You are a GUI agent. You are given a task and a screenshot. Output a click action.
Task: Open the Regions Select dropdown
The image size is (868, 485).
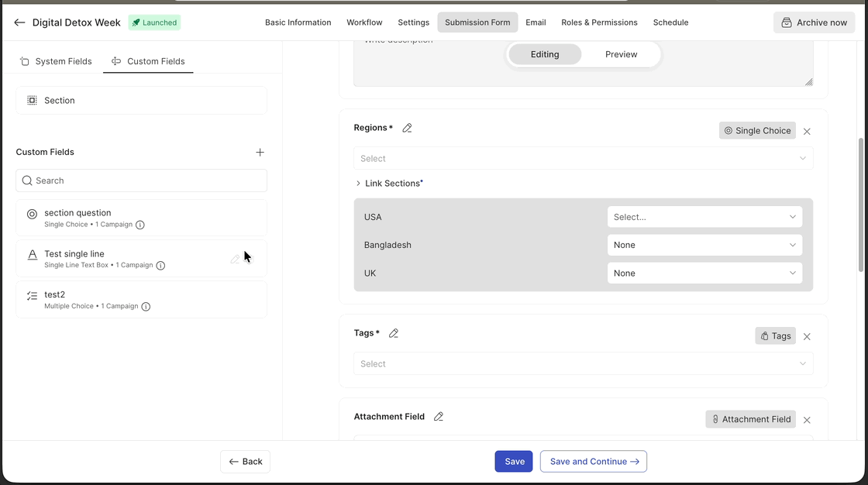tap(583, 159)
